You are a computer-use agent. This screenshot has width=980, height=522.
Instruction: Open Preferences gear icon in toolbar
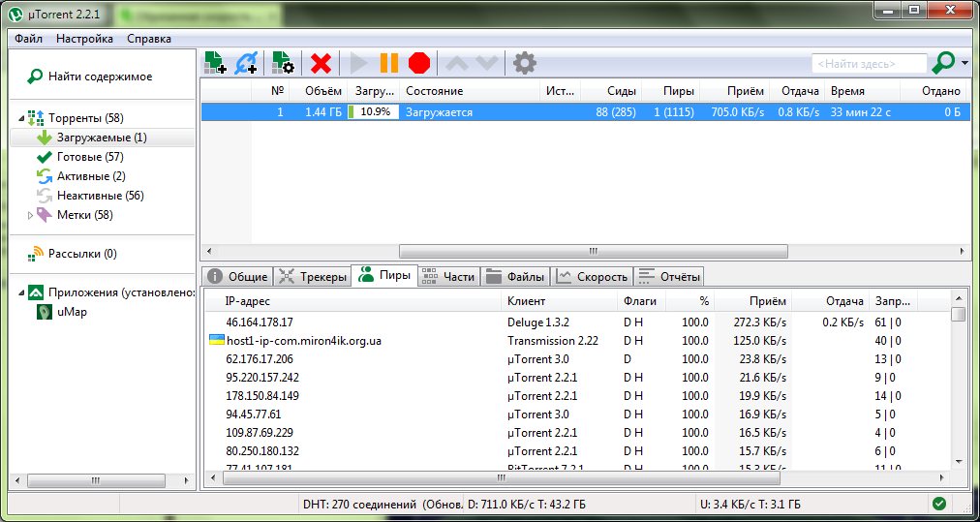(524, 63)
